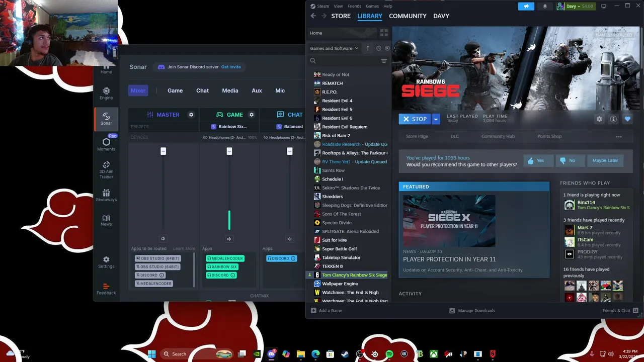Click STOP to close Rainbow Six Siege
Viewport: 644px width, 362px height.
coord(415,119)
